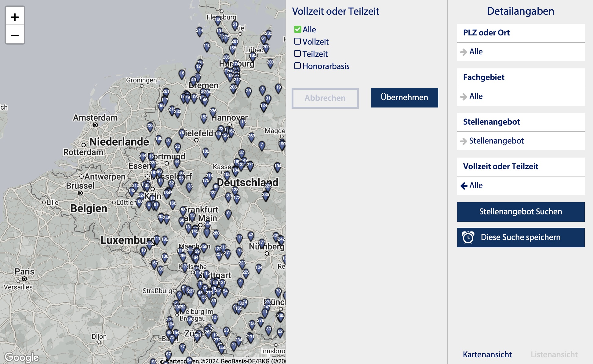Zoom in the map with plus button

click(15, 17)
